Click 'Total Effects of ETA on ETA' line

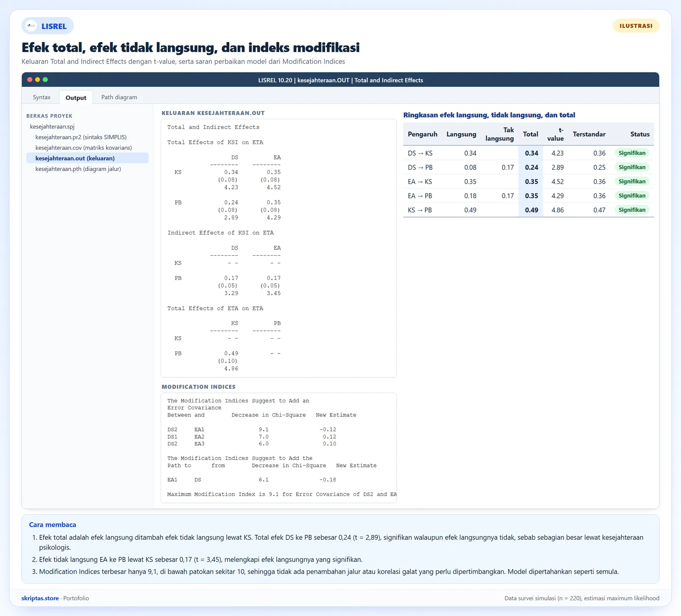tap(215, 308)
